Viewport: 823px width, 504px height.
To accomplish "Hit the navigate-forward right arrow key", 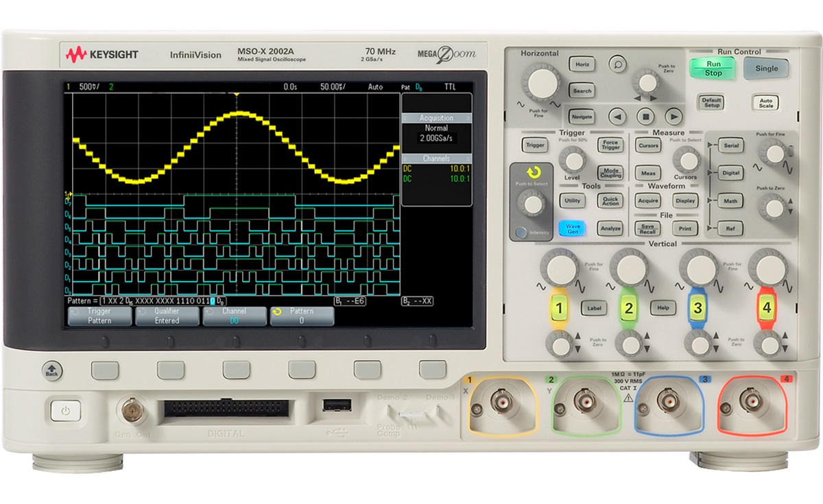I will [673, 117].
